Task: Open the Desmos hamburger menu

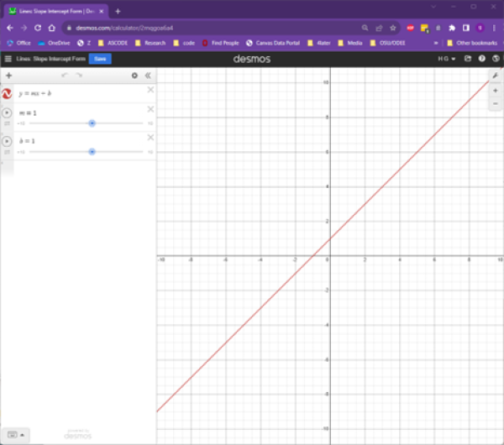Action: click(x=8, y=59)
